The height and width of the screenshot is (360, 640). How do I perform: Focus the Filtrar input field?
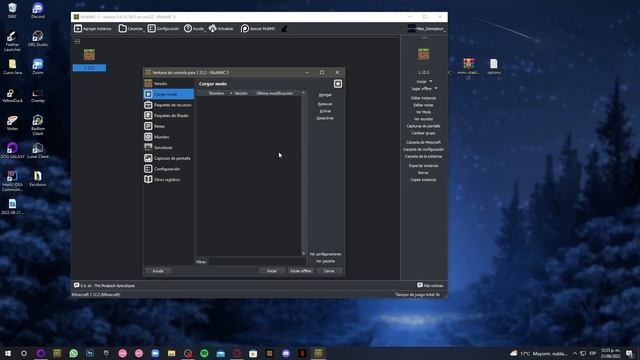(x=257, y=262)
